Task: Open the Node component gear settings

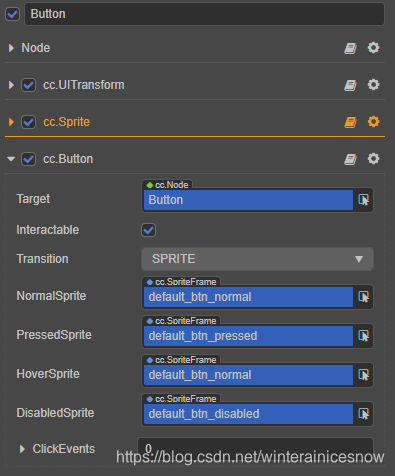Action: (x=373, y=48)
